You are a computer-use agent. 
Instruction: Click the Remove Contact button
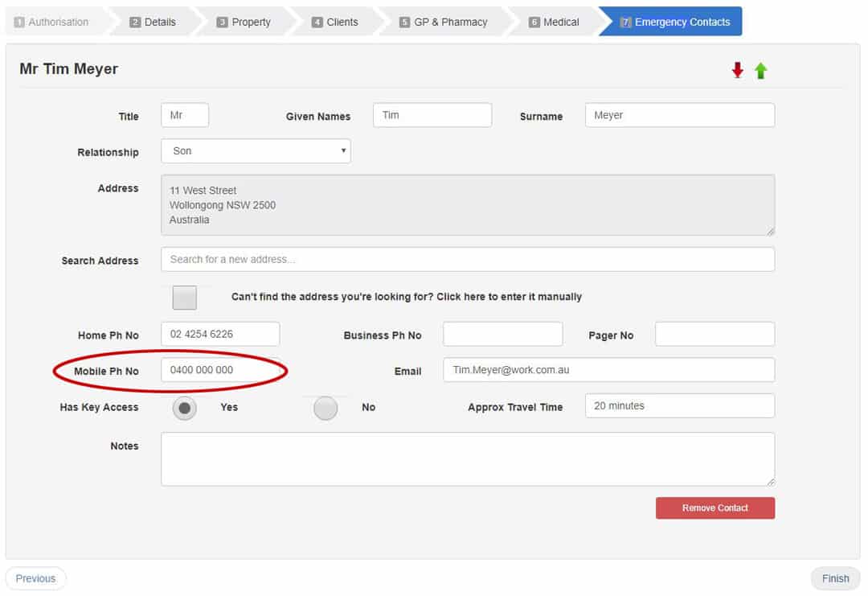[715, 508]
